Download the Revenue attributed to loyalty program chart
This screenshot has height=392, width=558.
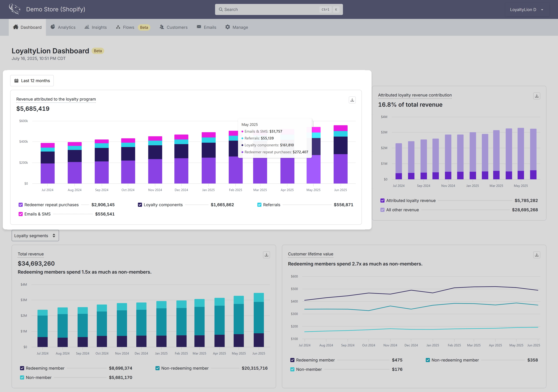coord(352,100)
